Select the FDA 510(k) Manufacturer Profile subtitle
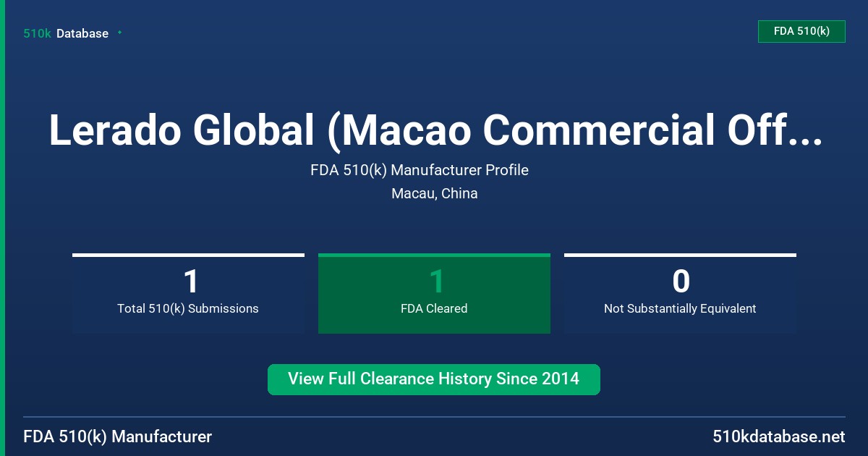This screenshot has width=868, height=456. point(420,170)
